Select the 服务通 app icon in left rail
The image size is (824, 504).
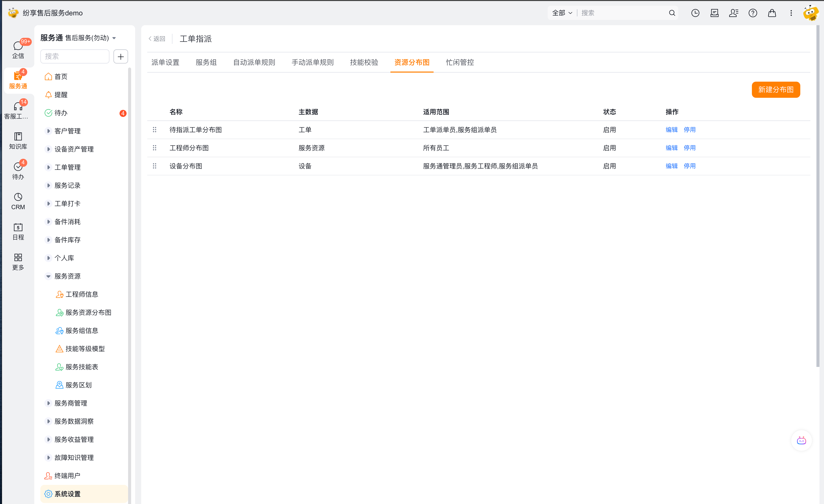point(18,80)
